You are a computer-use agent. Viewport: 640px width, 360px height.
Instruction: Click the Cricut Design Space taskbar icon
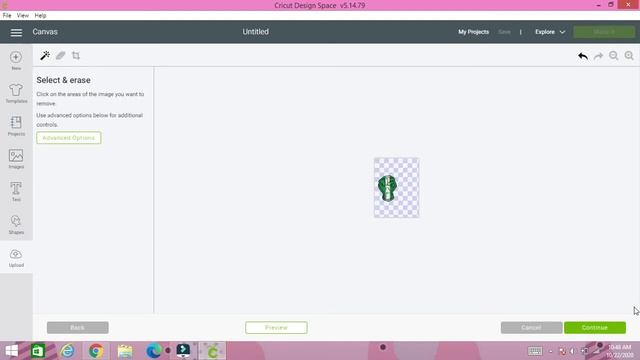click(212, 351)
